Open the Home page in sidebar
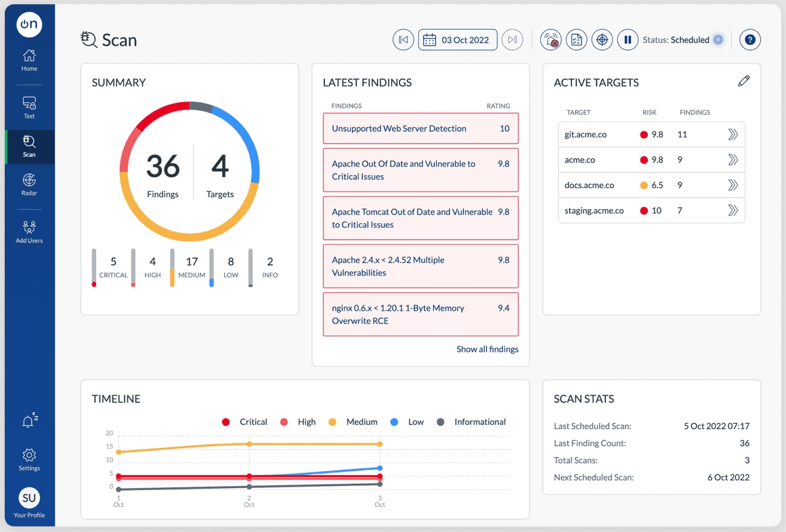 (29, 61)
